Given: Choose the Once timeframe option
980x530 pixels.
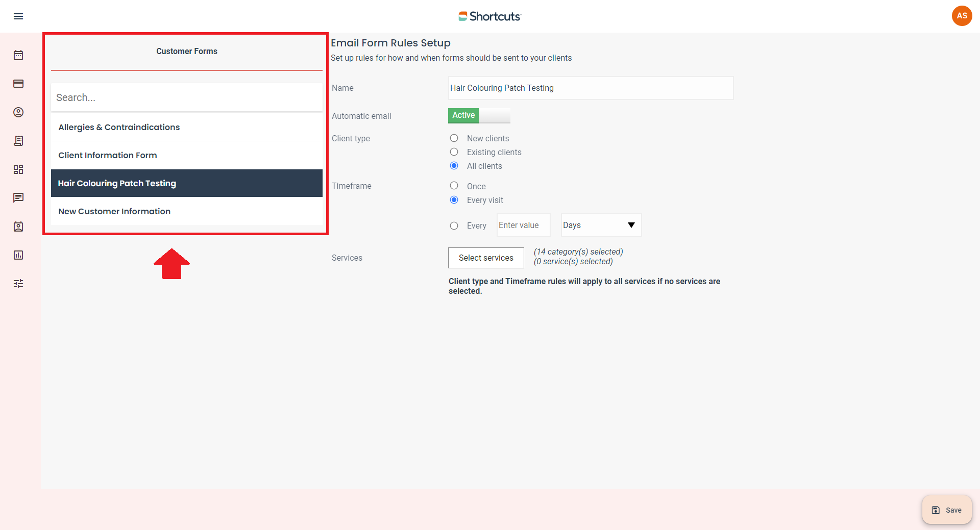Looking at the screenshot, I should pyautogui.click(x=454, y=186).
